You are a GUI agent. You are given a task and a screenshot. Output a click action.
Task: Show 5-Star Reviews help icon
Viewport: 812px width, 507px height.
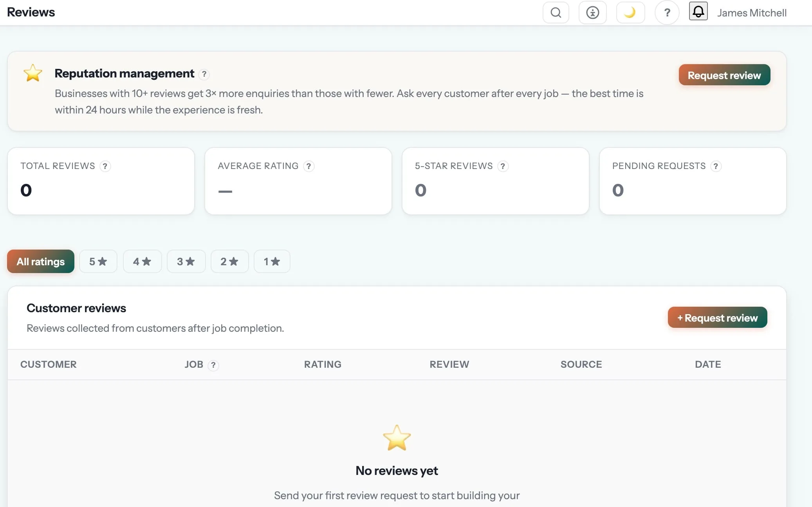point(503,166)
